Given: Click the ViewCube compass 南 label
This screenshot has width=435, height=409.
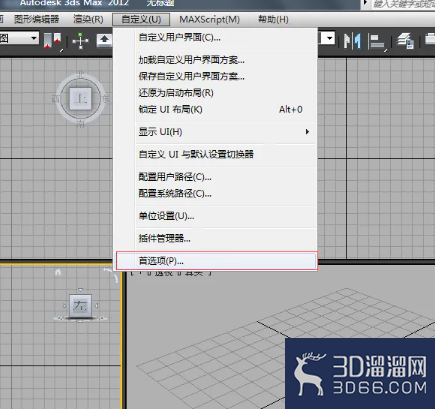Looking at the screenshot, I should coord(80,124).
